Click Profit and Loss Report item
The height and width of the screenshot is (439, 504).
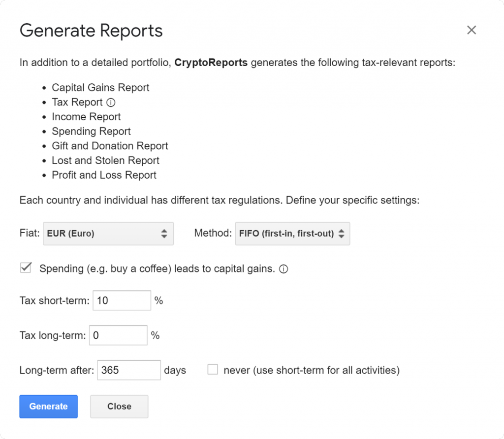pyautogui.click(x=104, y=175)
